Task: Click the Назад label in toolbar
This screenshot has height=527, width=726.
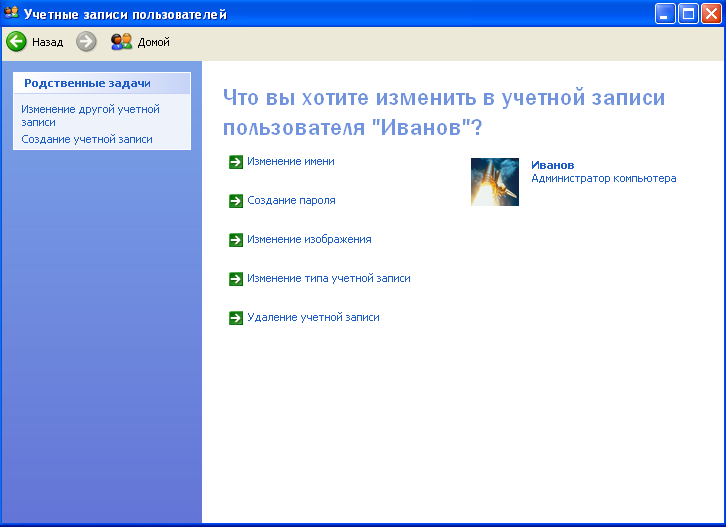Action: pos(47,42)
